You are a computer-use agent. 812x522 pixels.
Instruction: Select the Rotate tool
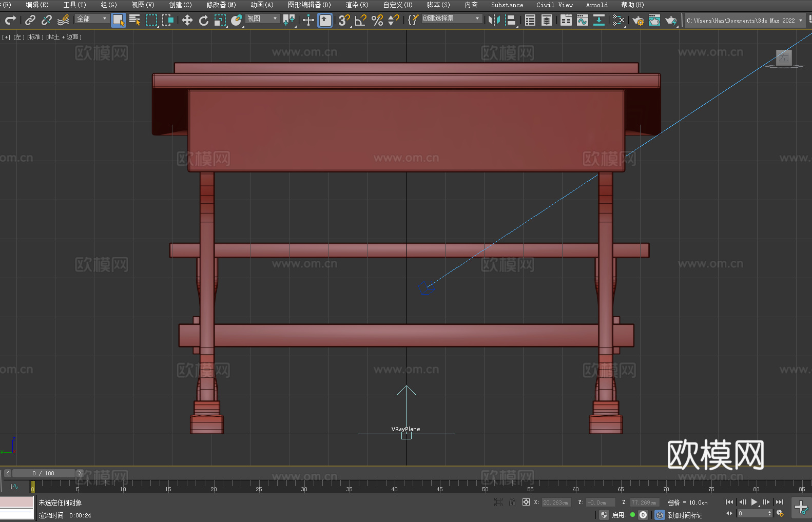click(x=203, y=20)
